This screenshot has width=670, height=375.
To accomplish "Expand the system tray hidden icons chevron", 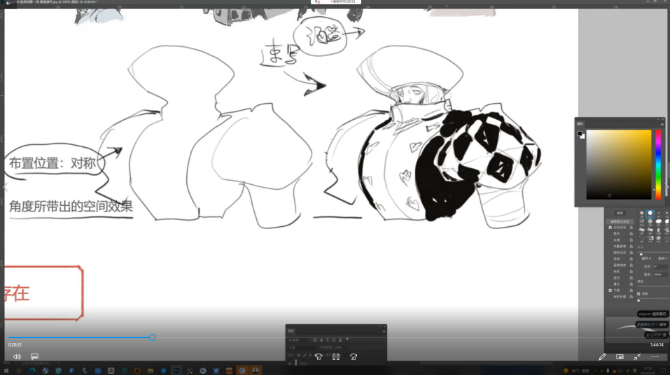I will tap(595, 370).
